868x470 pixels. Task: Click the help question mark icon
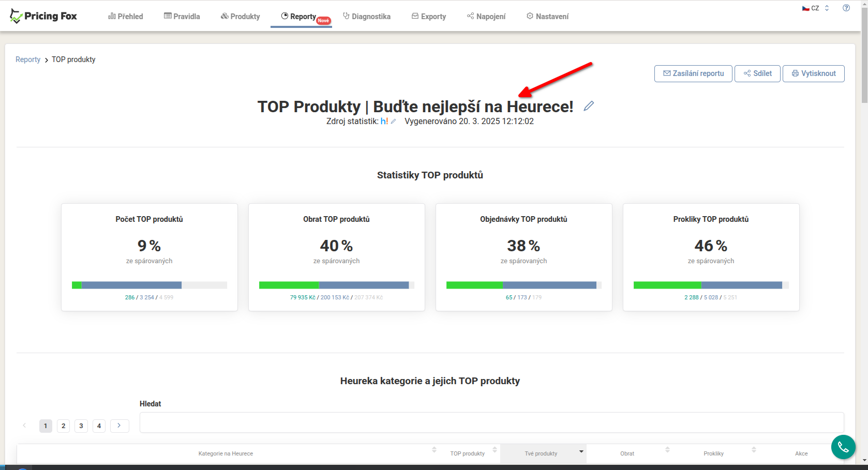(x=846, y=8)
